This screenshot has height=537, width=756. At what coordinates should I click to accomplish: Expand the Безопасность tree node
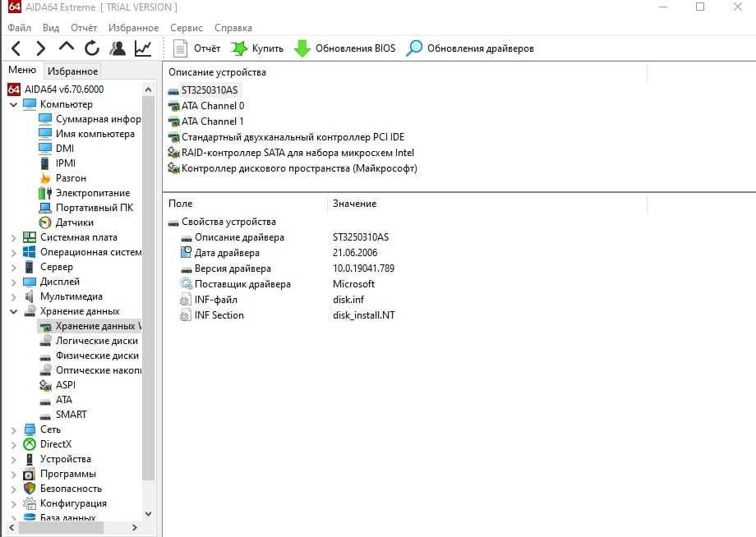click(x=13, y=489)
